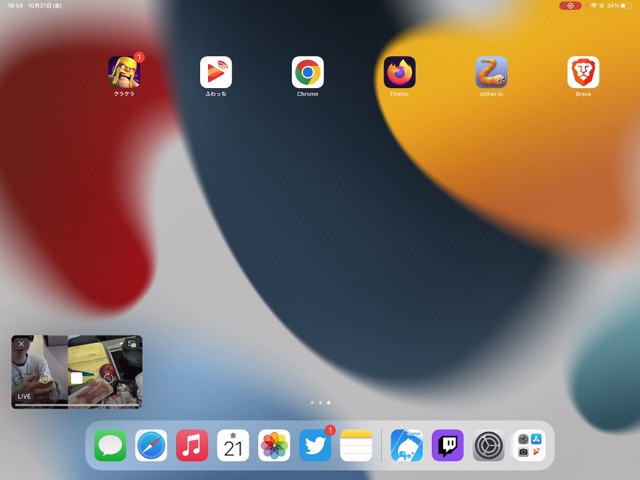640x480 pixels.
Task: Open the blue mascot app beside Twitch
Action: (x=407, y=445)
